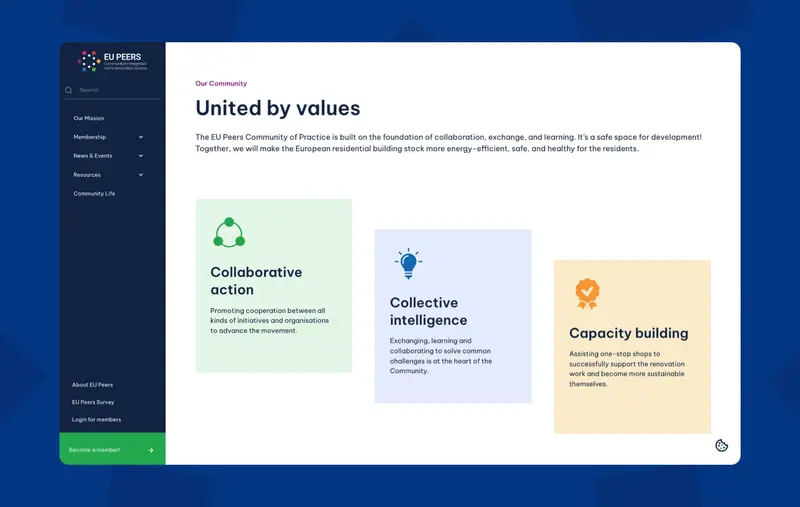Open the Membership menu item
Image resolution: width=800 pixels, height=507 pixels.
point(90,137)
